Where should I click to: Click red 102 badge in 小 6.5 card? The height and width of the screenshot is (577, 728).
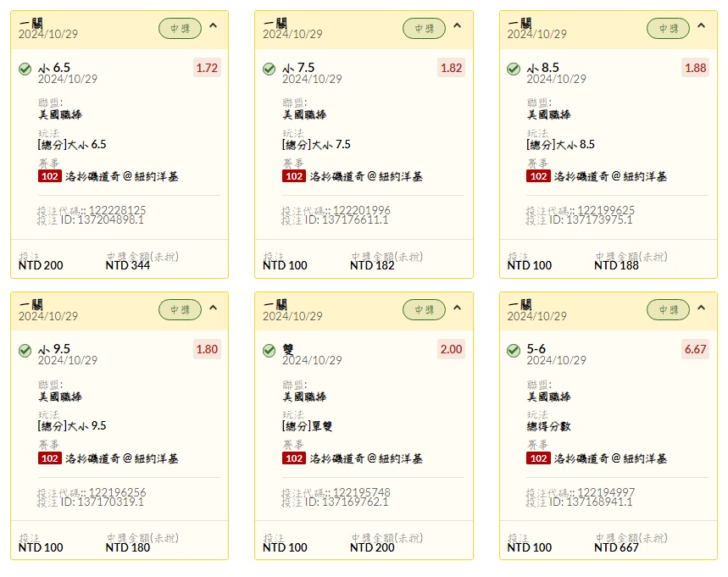pyautogui.click(x=49, y=176)
